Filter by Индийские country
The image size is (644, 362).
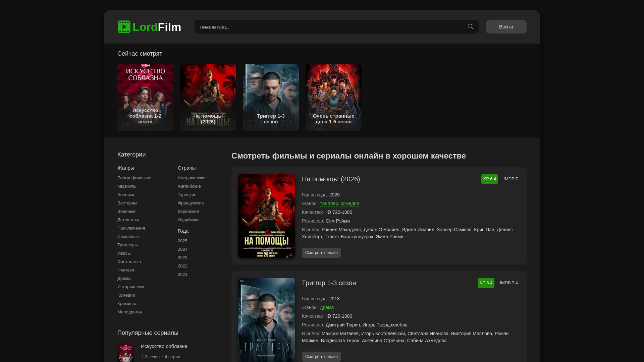pyautogui.click(x=189, y=220)
